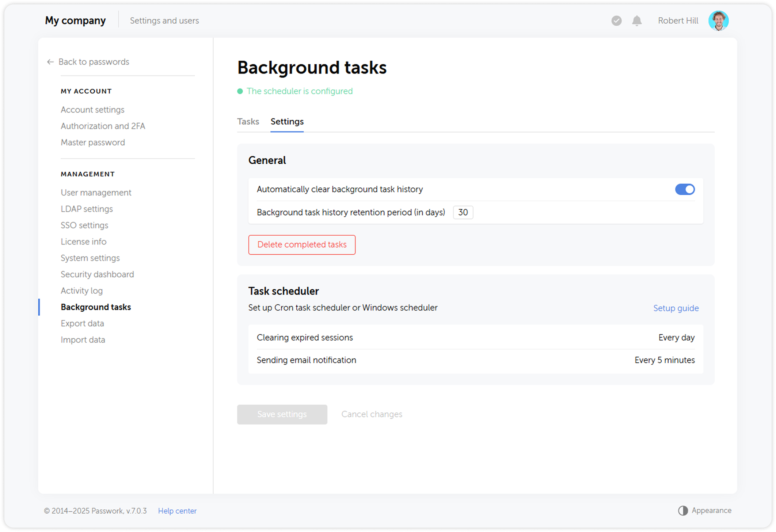This screenshot has width=776, height=532.
Task: Open User management section
Action: pos(96,193)
